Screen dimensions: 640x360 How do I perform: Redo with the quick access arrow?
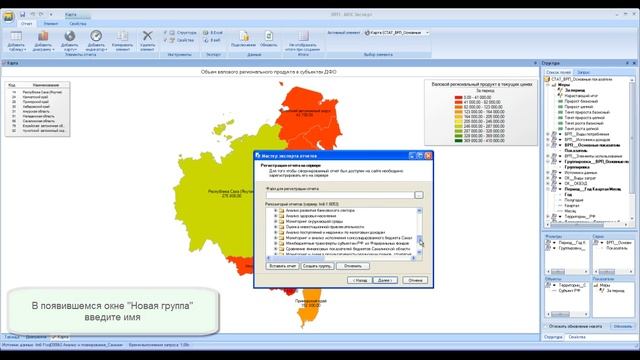41,14
